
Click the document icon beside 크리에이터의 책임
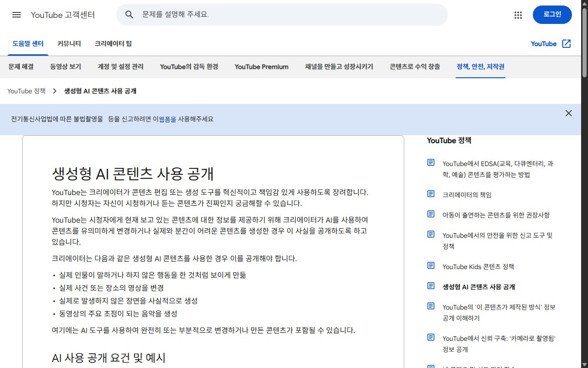point(431,194)
